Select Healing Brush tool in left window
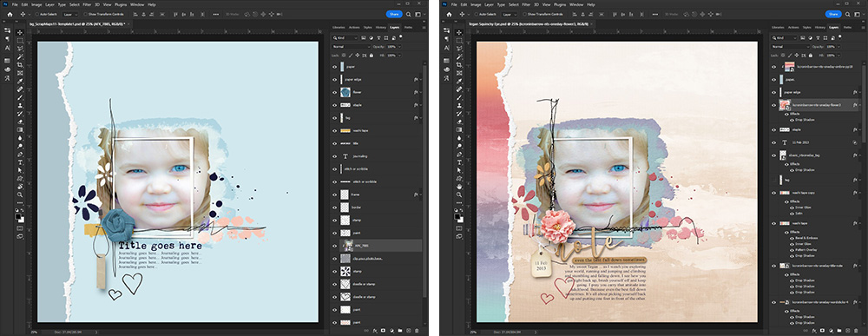This screenshot has width=868, height=336. (20, 89)
